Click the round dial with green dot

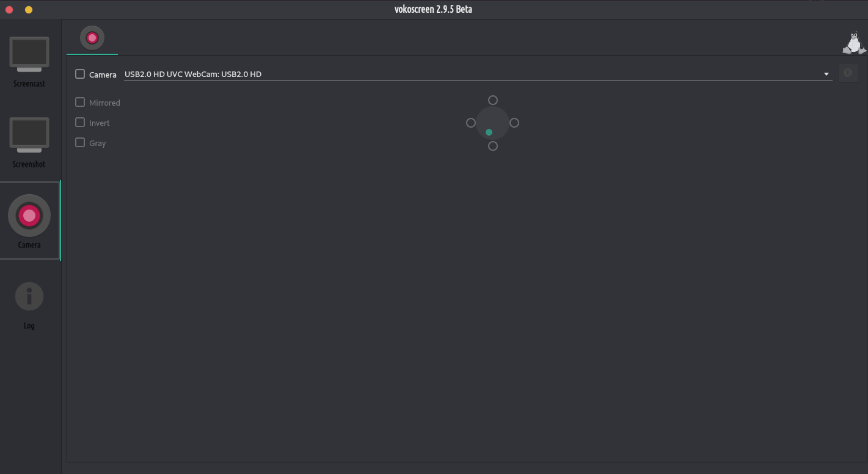coord(492,123)
